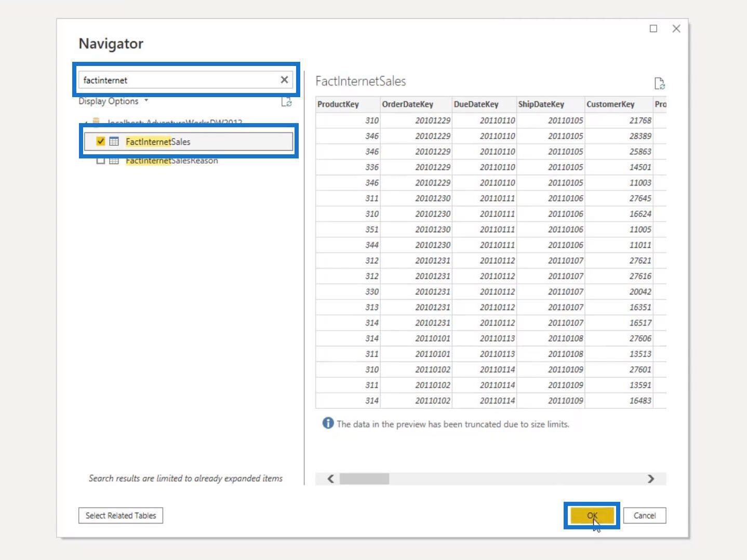Maximize the Navigator dialog
747x560 pixels.
pyautogui.click(x=653, y=29)
